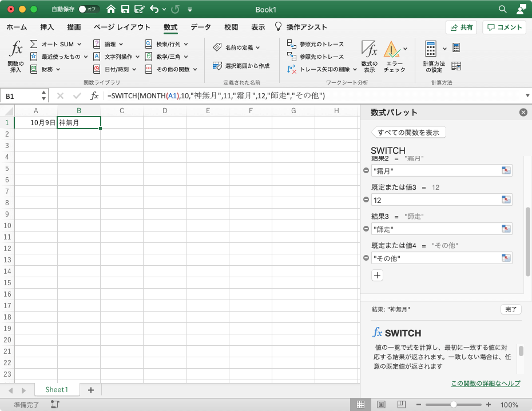Click the AutoSum (オート SUM) sigma icon
The height and width of the screenshot is (411, 532).
[x=34, y=44]
